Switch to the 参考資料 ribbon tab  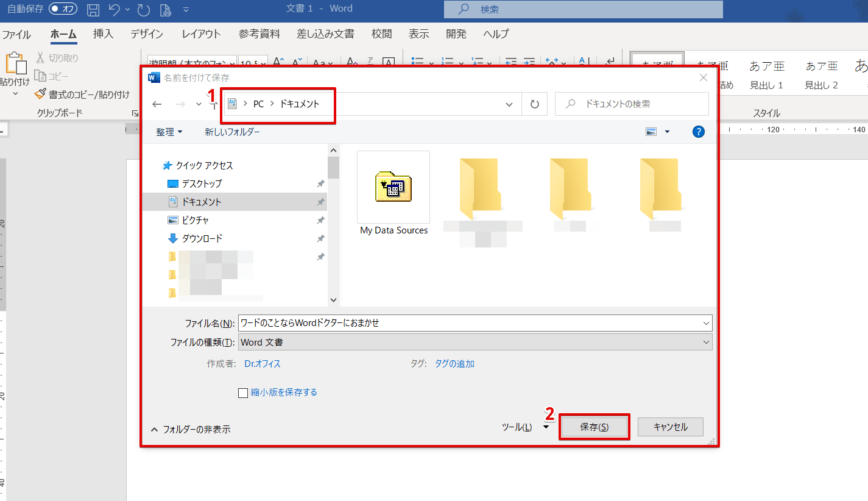point(259,34)
